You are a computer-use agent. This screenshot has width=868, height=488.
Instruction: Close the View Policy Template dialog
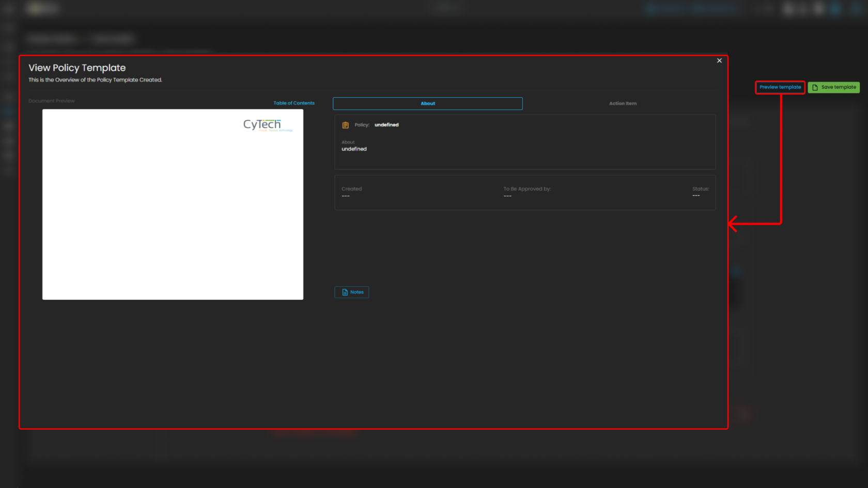tap(719, 61)
